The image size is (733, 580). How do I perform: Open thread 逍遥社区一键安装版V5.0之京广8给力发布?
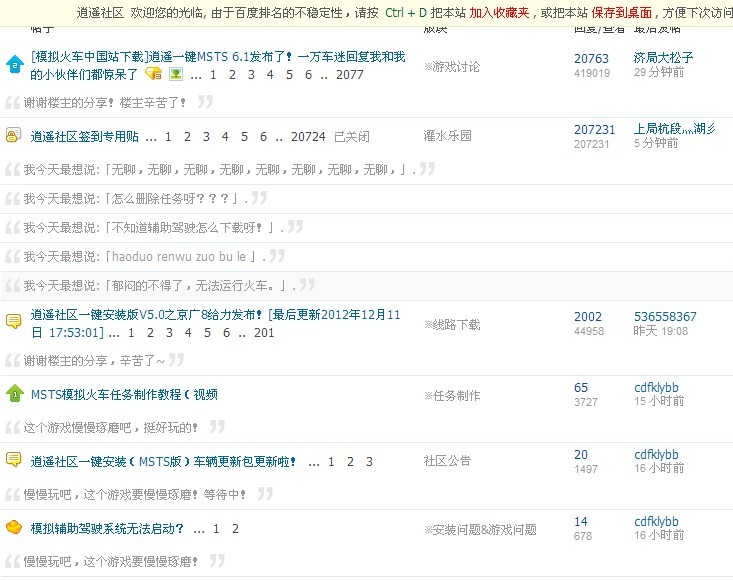click(216, 323)
